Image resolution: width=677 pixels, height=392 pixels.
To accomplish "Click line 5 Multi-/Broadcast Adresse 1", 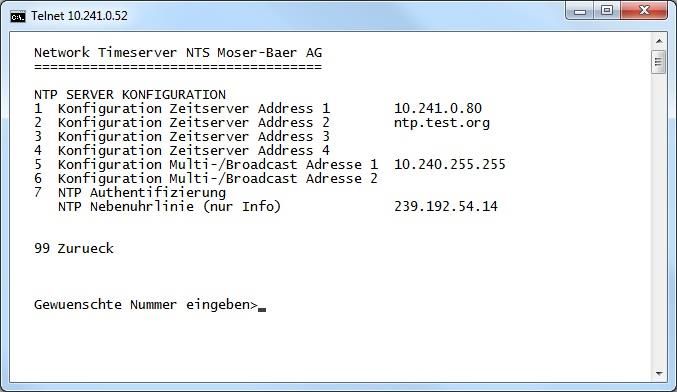I will pos(206,164).
